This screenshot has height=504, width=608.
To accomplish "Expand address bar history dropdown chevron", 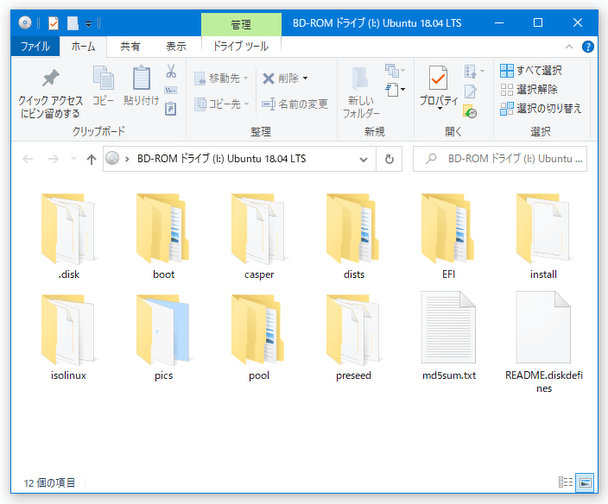I will tap(363, 159).
